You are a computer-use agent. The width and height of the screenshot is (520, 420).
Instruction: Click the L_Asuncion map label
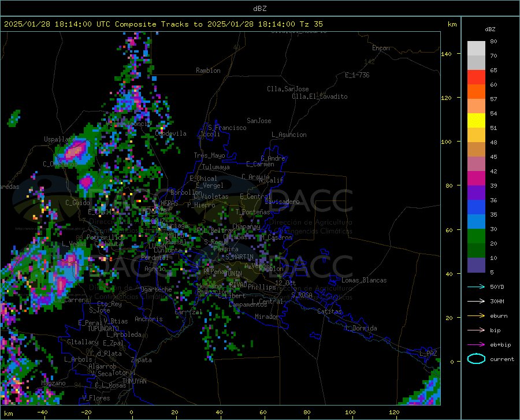tap(289, 135)
